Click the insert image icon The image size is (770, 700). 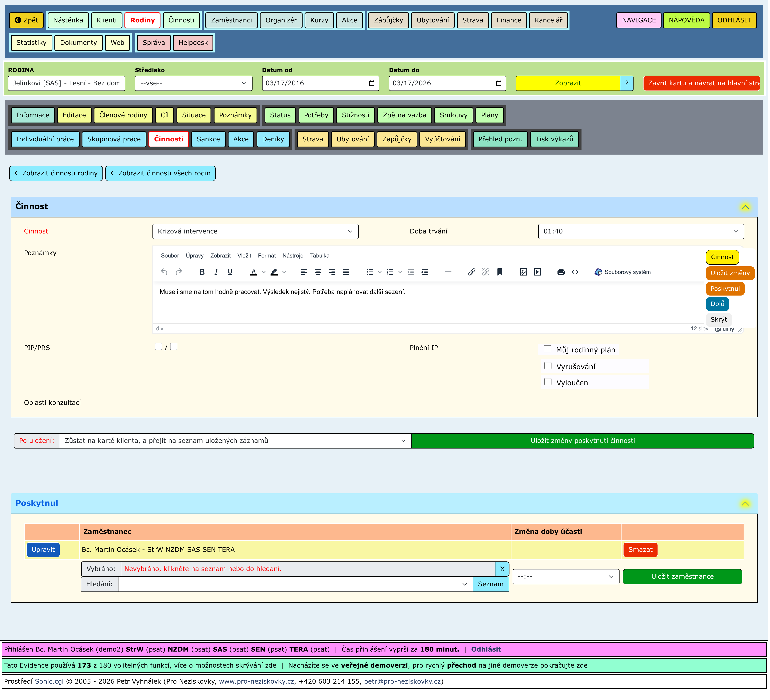tap(523, 272)
